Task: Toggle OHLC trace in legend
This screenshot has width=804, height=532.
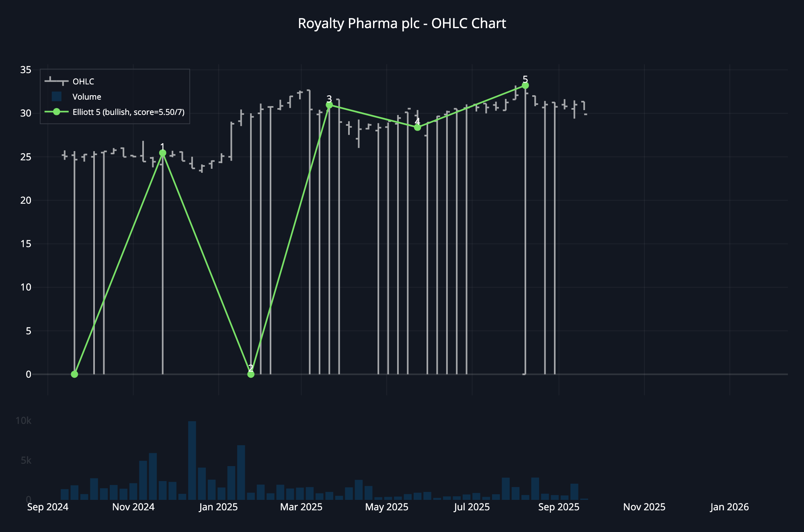Action: pyautogui.click(x=83, y=82)
